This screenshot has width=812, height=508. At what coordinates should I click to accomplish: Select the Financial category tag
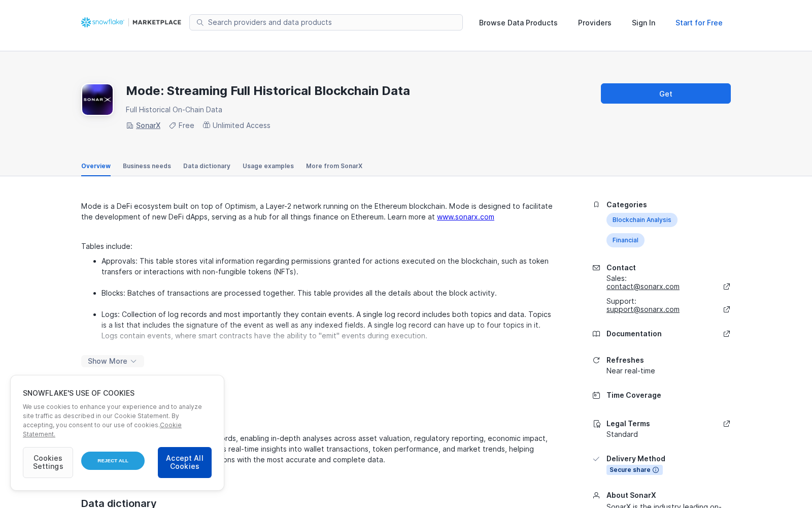tap(625, 240)
